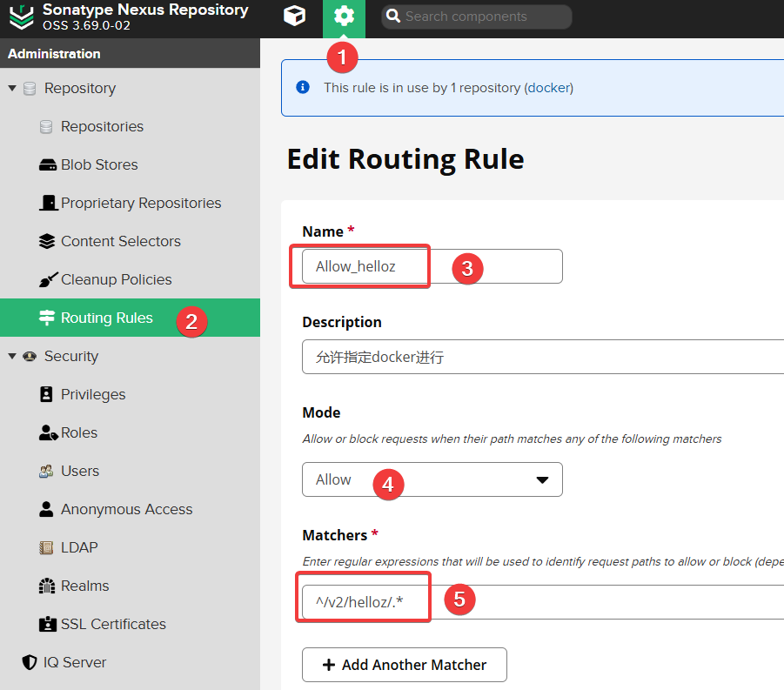Screen dimensions: 784x690
Task: Click the Description text field
Action: point(539,357)
